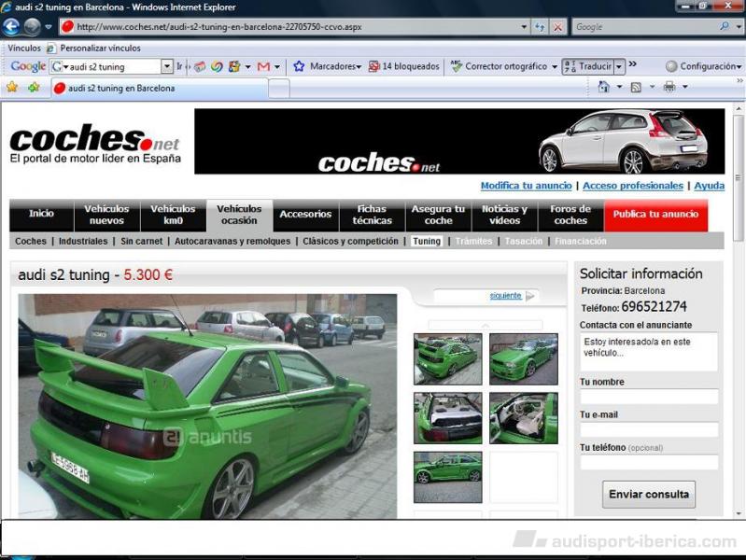This screenshot has height=560, width=746.
Task: Select the Tuning submenu item
Action: click(x=427, y=241)
